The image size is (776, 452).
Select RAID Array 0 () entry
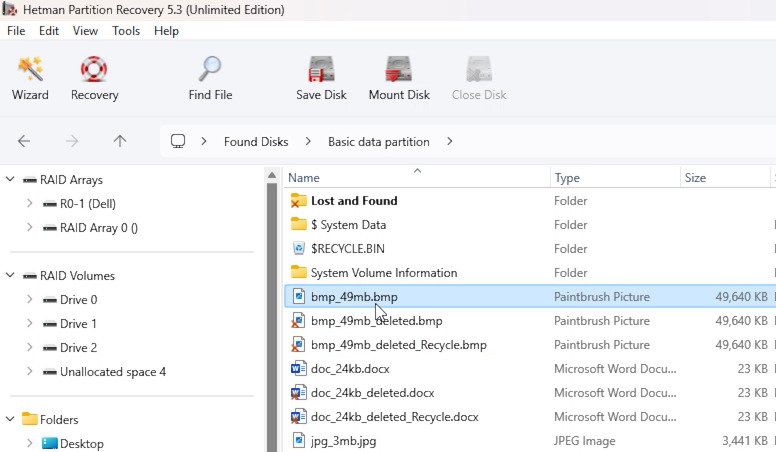(x=99, y=228)
